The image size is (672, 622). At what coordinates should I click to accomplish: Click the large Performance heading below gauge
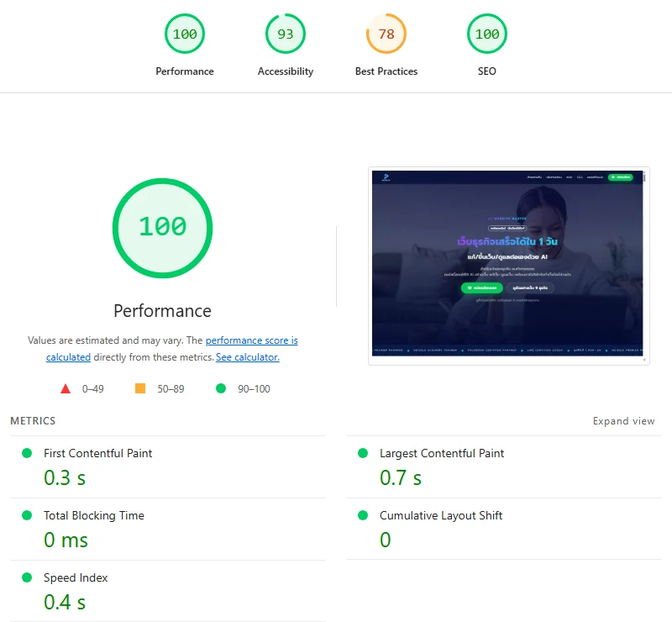[162, 311]
